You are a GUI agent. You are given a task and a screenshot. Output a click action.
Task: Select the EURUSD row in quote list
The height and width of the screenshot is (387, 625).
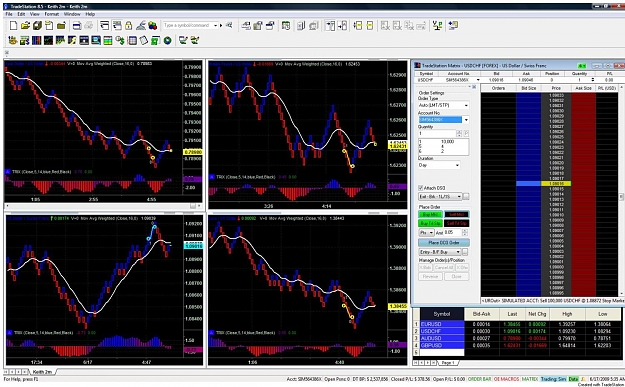tap(518, 324)
